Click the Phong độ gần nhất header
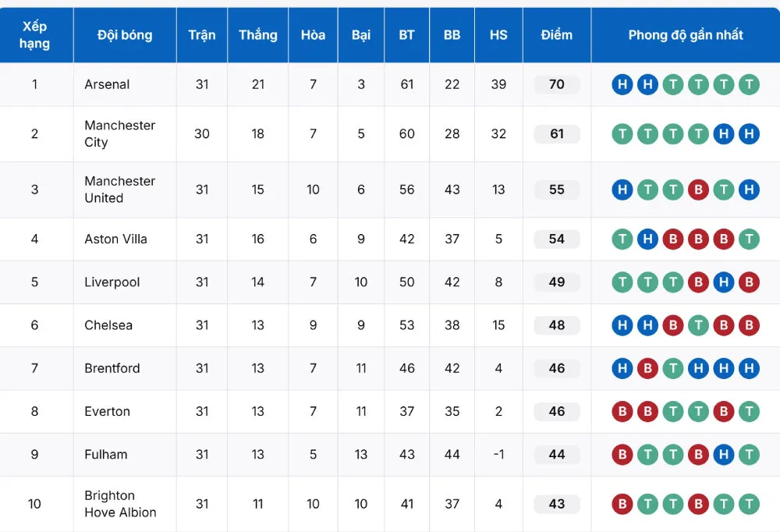Viewport: 780px width, 532px height. click(685, 35)
